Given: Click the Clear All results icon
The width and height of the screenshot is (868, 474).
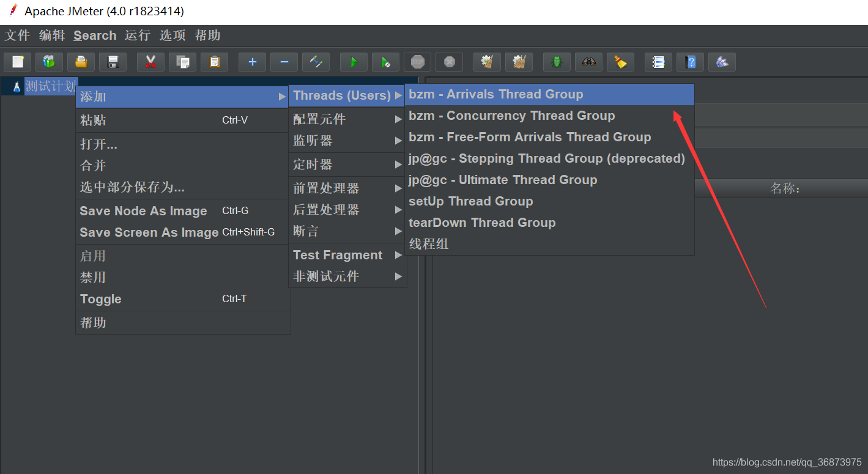Looking at the screenshot, I should (x=519, y=62).
